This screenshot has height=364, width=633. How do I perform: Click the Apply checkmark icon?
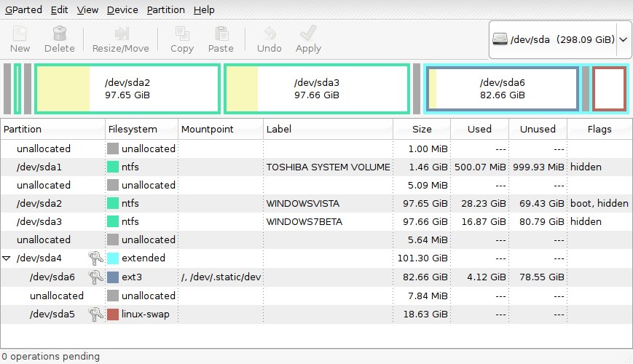click(x=308, y=33)
